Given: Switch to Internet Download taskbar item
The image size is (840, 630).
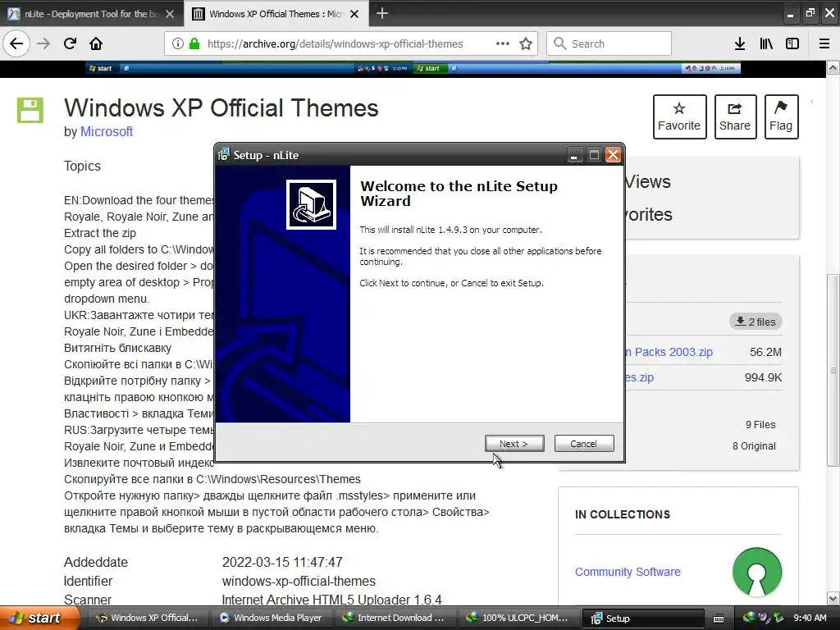Looking at the screenshot, I should (395, 618).
